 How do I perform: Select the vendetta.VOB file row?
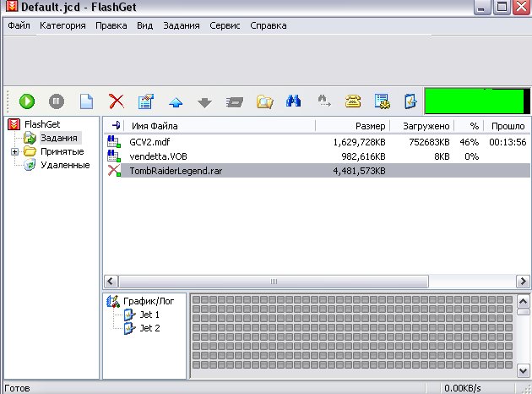318,156
